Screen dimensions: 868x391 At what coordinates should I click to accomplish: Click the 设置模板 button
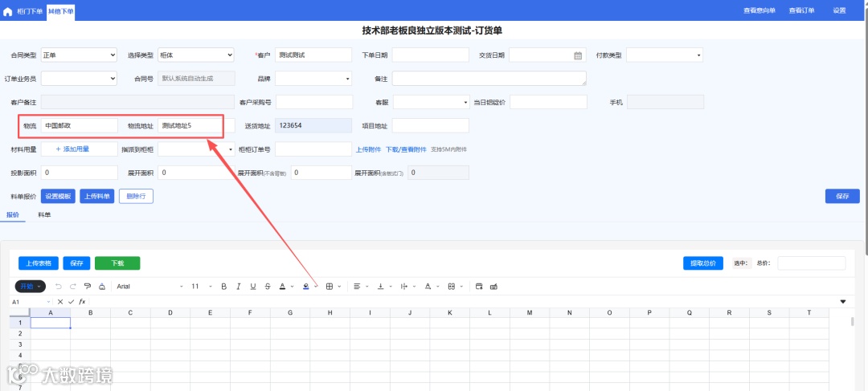(58, 197)
